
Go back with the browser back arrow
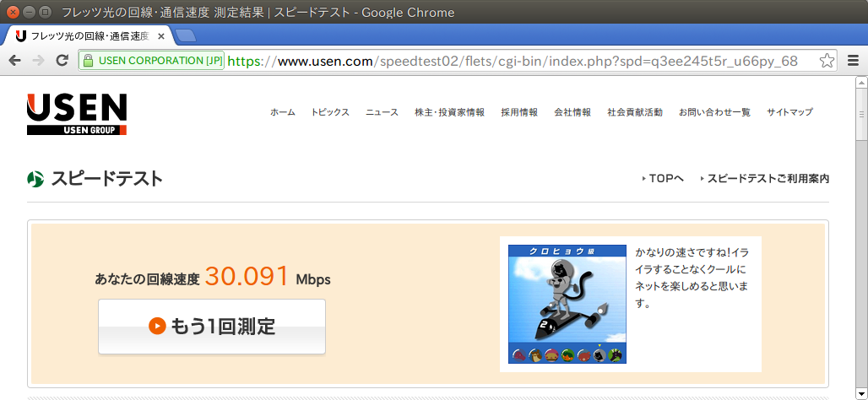15,60
